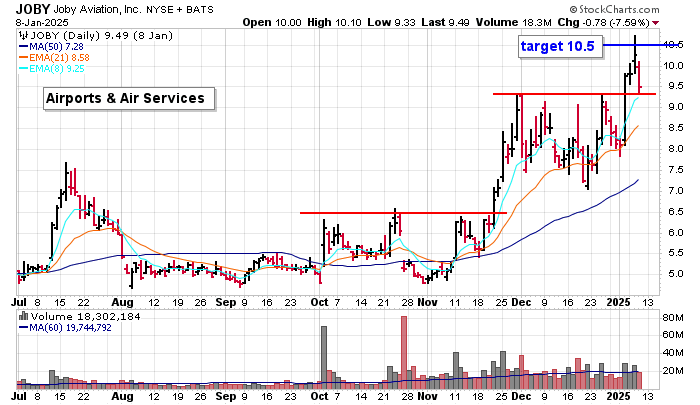Click the 'Airports & Air Services' label
The image size is (700, 405).
129,98
